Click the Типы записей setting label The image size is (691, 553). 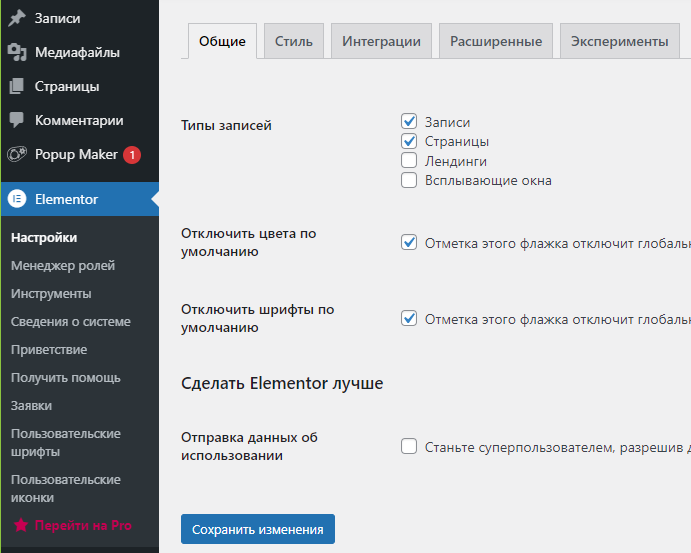226,126
